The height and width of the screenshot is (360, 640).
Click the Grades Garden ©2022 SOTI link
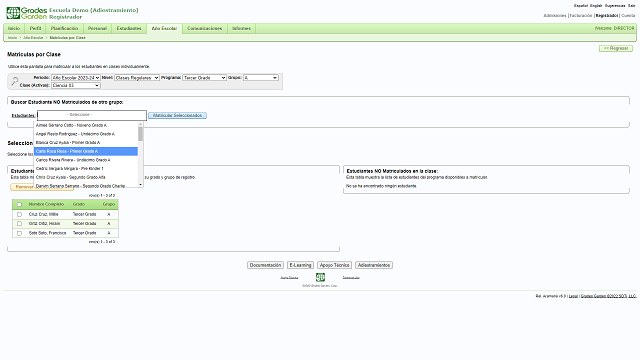[x=609, y=296]
